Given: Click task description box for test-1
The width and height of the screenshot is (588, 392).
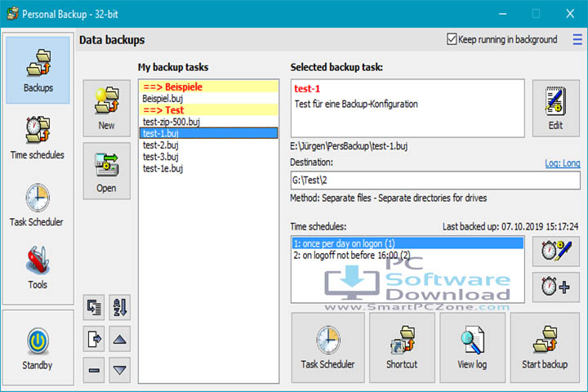Looking at the screenshot, I should point(408,108).
